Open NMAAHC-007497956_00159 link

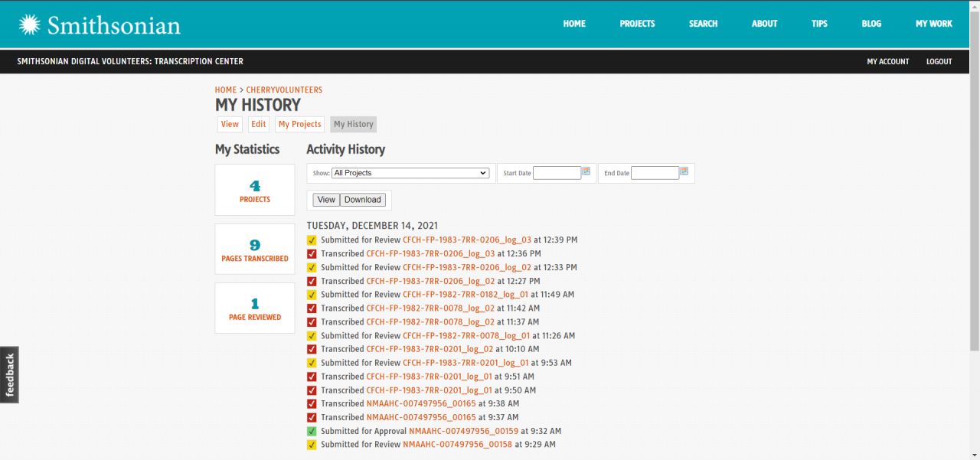tap(463, 432)
